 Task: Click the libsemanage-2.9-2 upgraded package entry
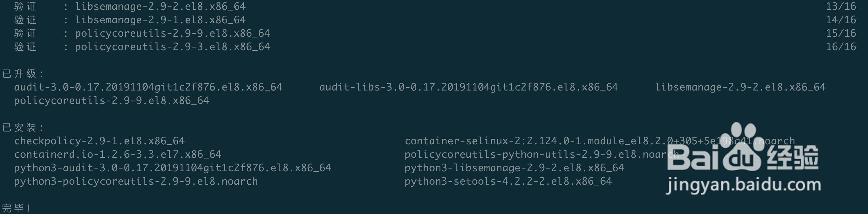click(x=740, y=87)
